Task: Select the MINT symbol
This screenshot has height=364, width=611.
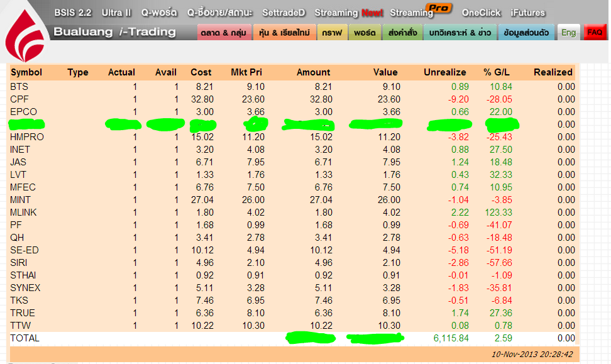Action: [20, 200]
